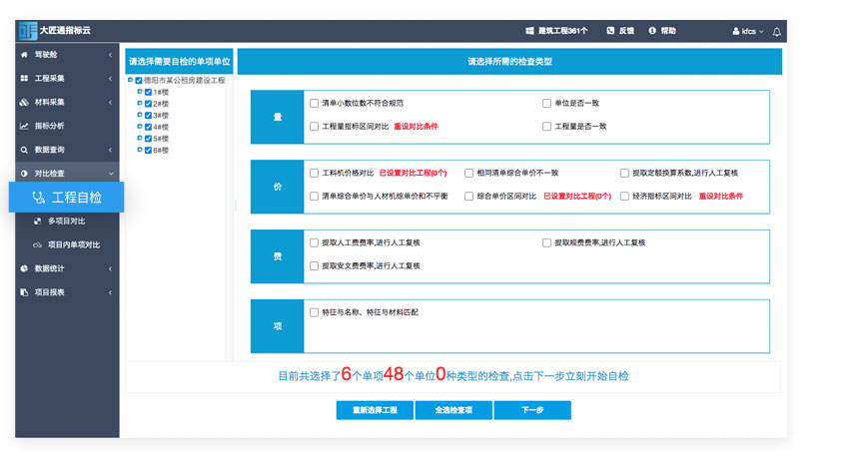The image size is (868, 458).
Task: Expand the 项目报表 menu chevron
Action: coord(110,292)
